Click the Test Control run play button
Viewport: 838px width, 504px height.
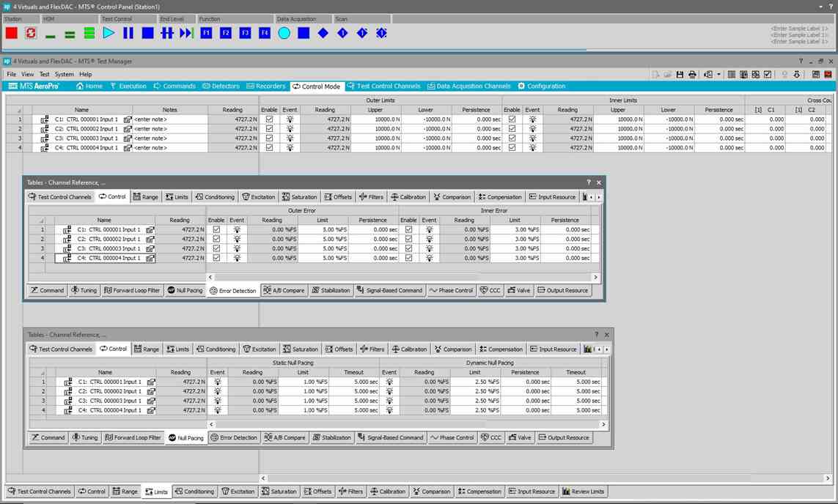[x=109, y=33]
